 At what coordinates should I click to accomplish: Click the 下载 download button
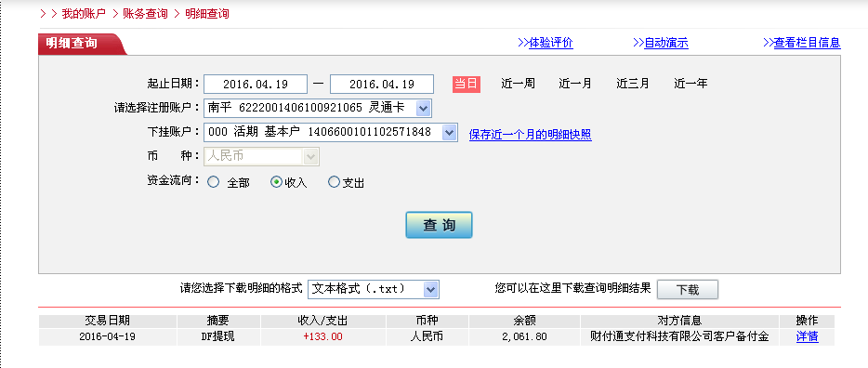[688, 289]
